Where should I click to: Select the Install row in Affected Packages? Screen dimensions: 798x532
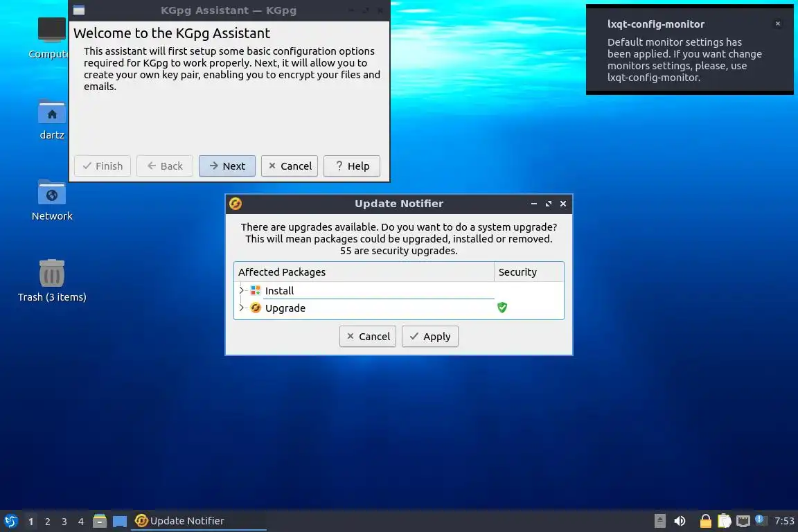click(399, 290)
